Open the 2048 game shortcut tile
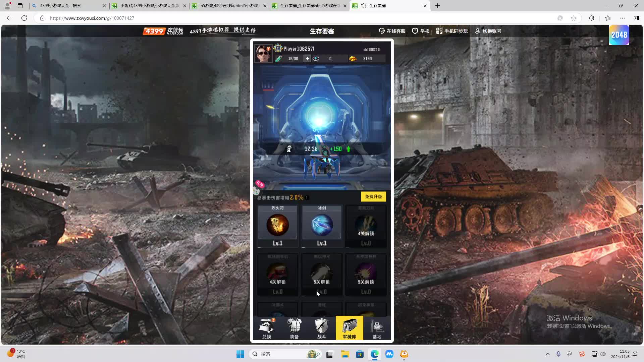Image resolution: width=644 pixels, height=362 pixels. pyautogui.click(x=619, y=35)
